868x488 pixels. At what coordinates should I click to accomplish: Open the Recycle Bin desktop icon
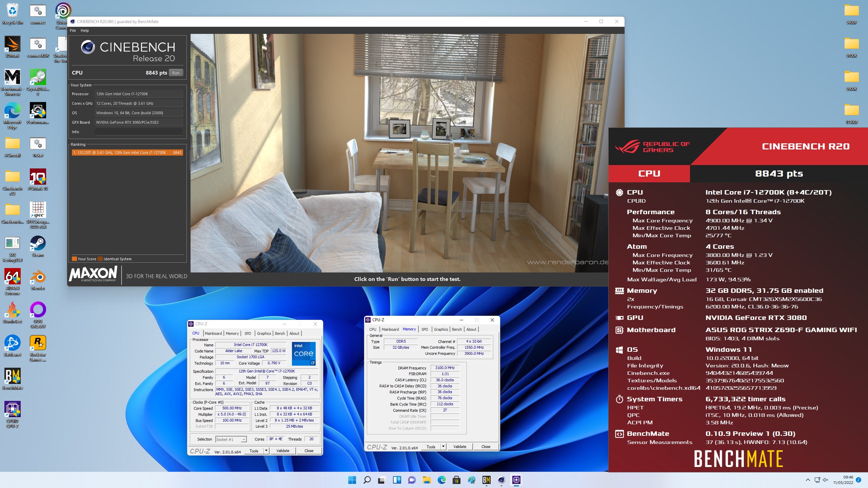(x=13, y=14)
